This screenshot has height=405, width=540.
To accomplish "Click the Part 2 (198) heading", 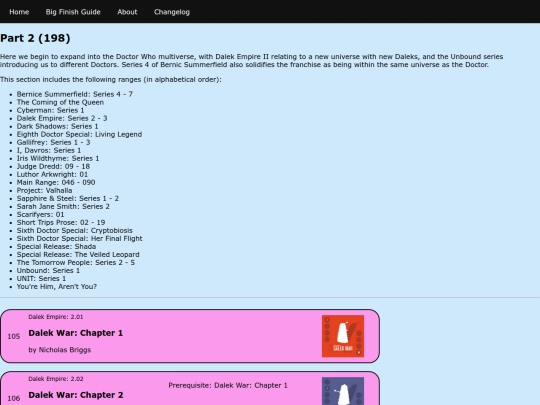I will pyautogui.click(x=35, y=38).
